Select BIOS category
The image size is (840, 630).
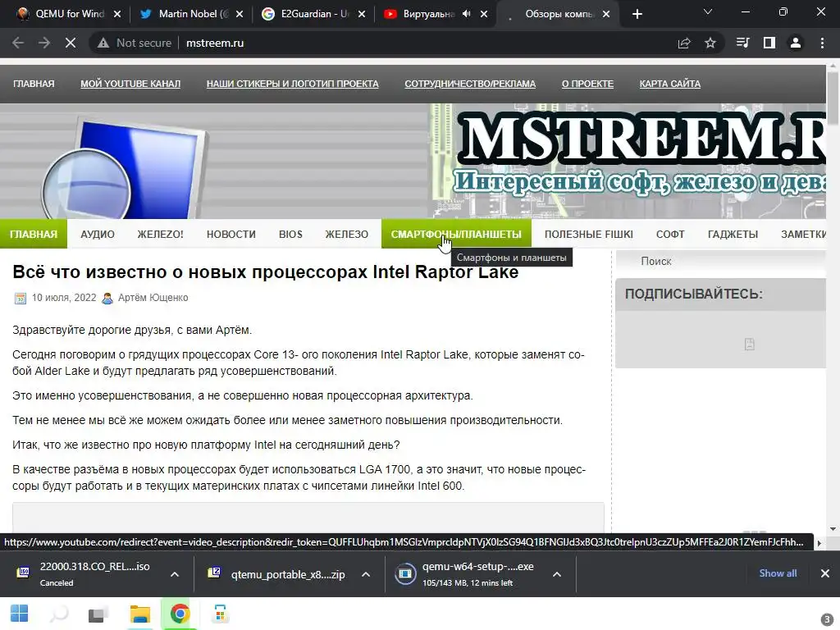[290, 234]
